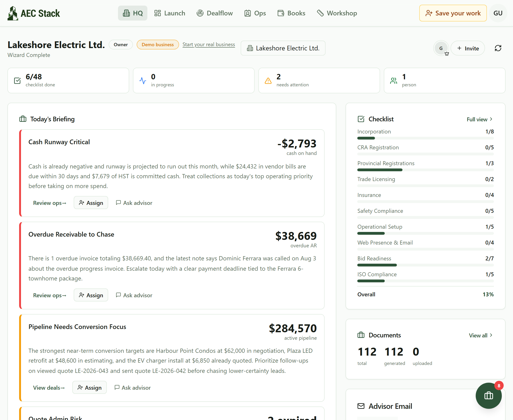Viewport: 513px width, 420px height.
Task: Open the HQ tab
Action: coord(132,13)
